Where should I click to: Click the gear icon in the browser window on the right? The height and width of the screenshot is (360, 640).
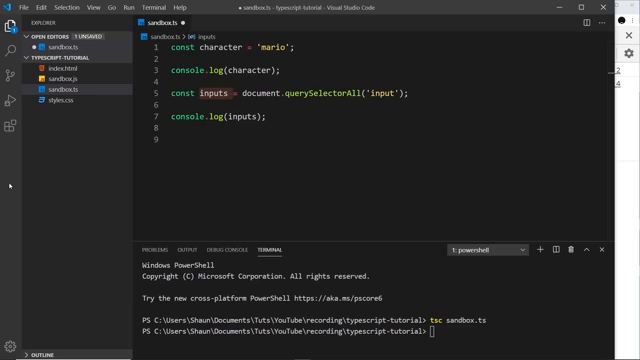pyautogui.click(x=629, y=53)
